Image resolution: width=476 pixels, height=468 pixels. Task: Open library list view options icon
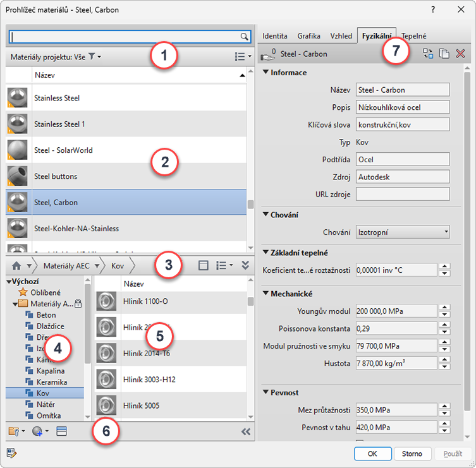coord(221,266)
